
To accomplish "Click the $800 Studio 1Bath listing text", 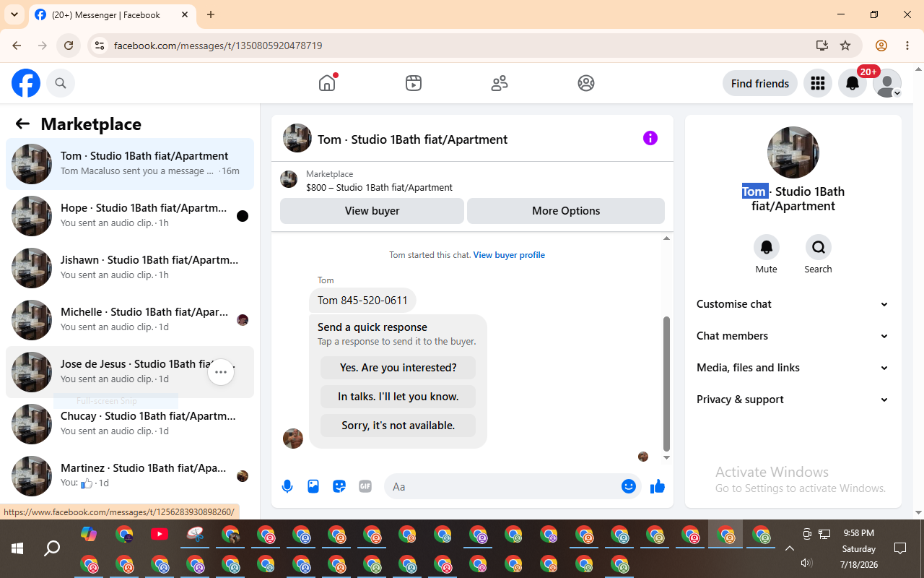I will 379,187.
